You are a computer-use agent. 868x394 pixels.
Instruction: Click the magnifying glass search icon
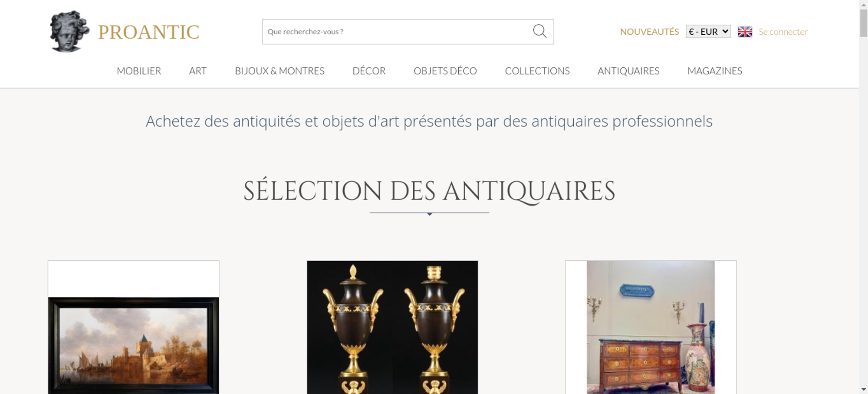click(539, 31)
